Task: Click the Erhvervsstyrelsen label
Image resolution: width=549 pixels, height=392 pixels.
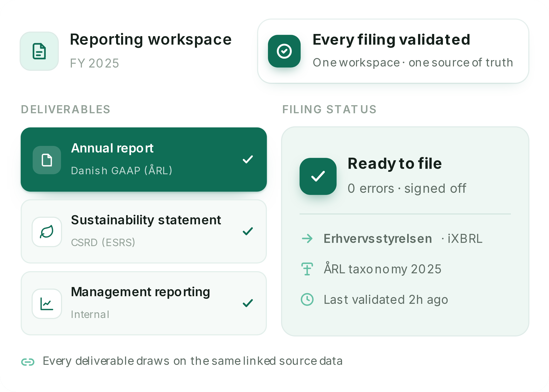Action: point(378,239)
